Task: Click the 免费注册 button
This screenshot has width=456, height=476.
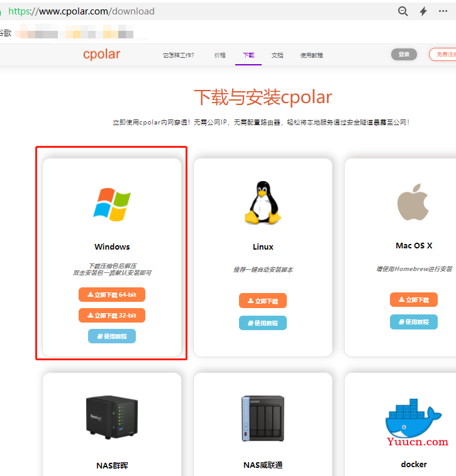Action: [443, 54]
